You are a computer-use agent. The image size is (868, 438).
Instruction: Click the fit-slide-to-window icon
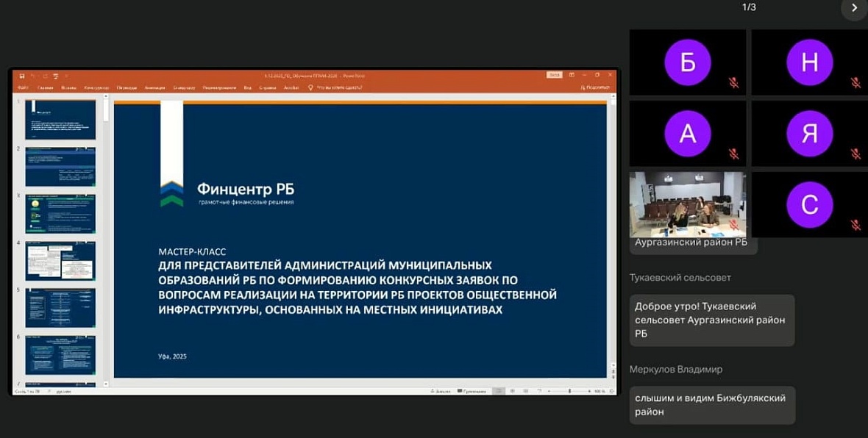point(612,391)
